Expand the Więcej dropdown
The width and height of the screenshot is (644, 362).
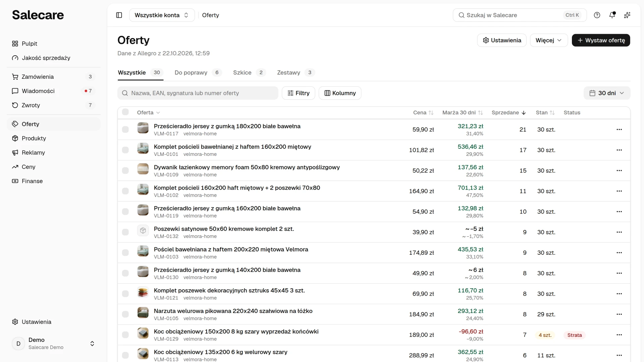549,40
